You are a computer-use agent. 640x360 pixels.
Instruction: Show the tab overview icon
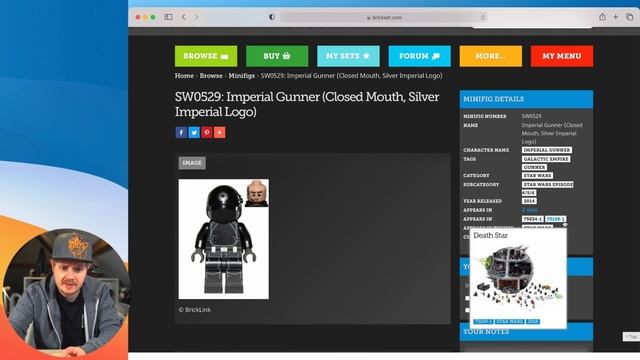[629, 17]
